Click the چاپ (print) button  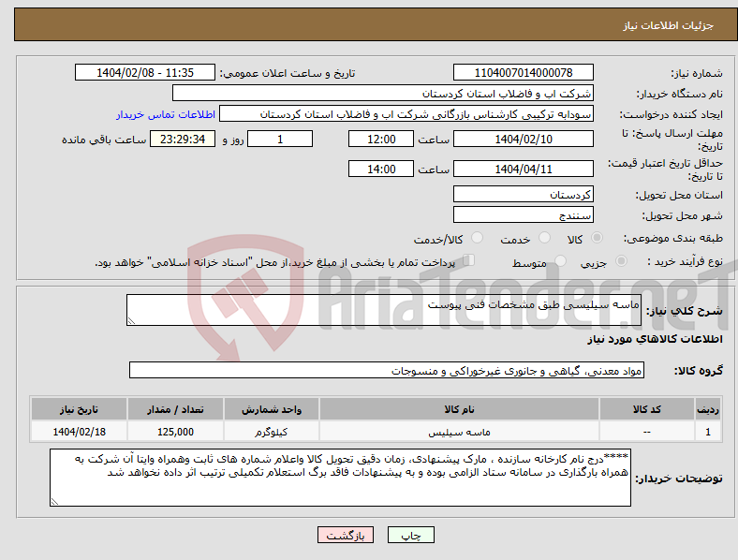pyautogui.click(x=410, y=535)
